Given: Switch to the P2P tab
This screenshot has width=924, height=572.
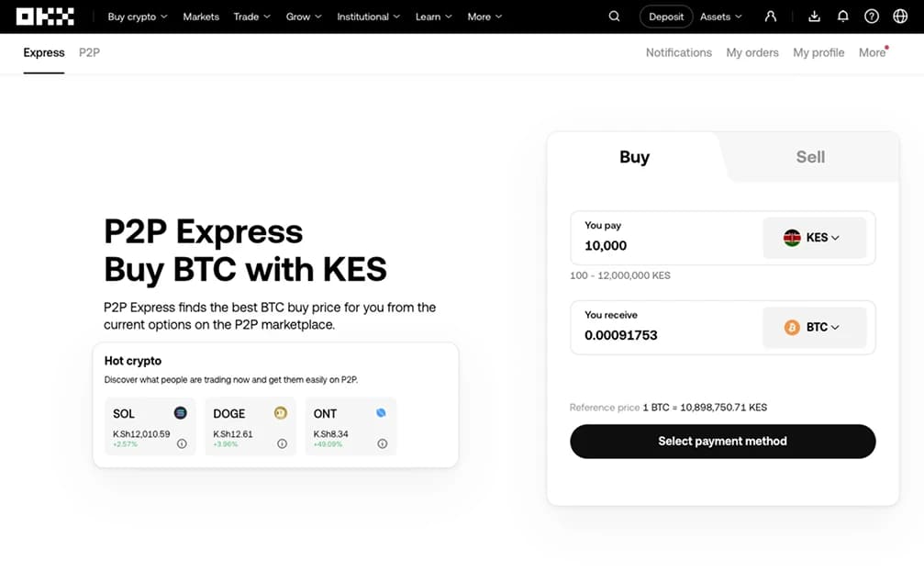Looking at the screenshot, I should click(89, 52).
